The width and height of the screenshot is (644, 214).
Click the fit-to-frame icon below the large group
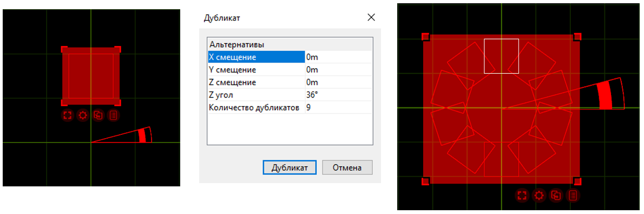tap(522, 196)
